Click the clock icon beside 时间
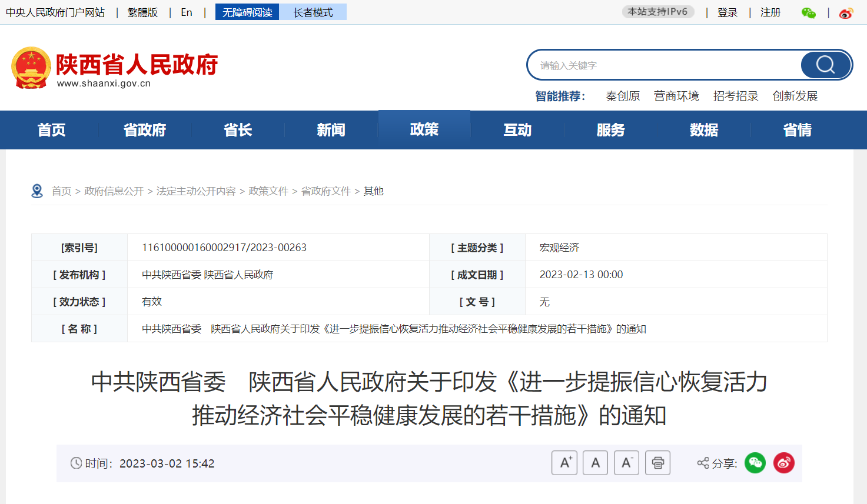The width and height of the screenshot is (867, 504). (x=76, y=463)
